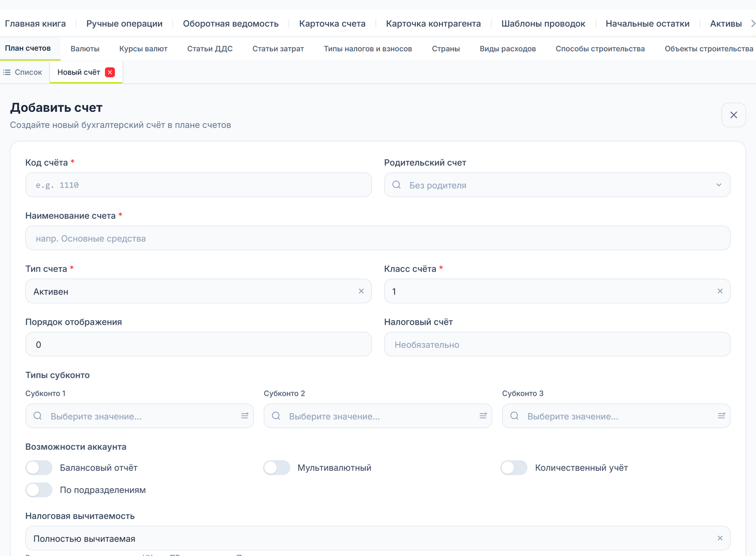Expand the Родительский счет dropdown chevron

(x=719, y=185)
